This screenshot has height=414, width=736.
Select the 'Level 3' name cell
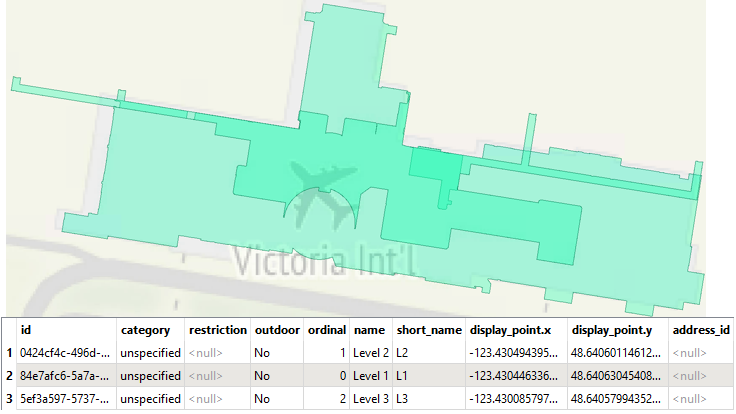(x=371, y=399)
